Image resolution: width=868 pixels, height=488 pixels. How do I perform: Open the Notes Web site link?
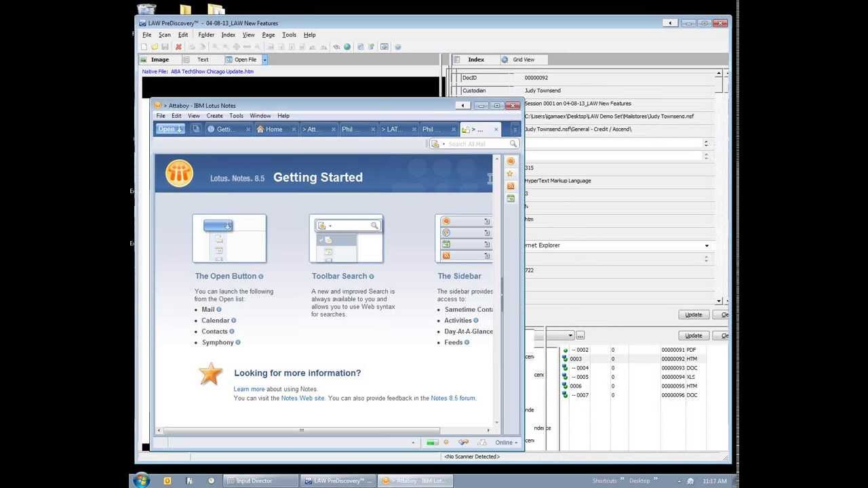303,398
